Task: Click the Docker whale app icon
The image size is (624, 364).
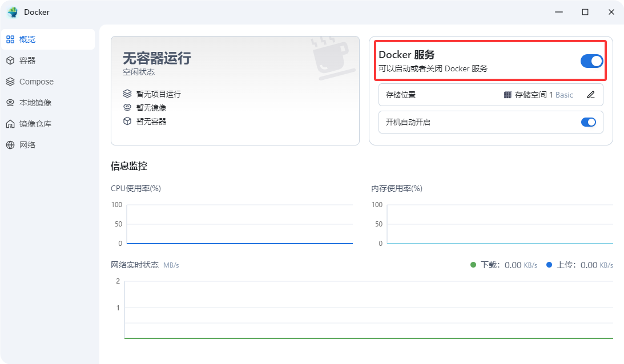Action: click(x=12, y=12)
